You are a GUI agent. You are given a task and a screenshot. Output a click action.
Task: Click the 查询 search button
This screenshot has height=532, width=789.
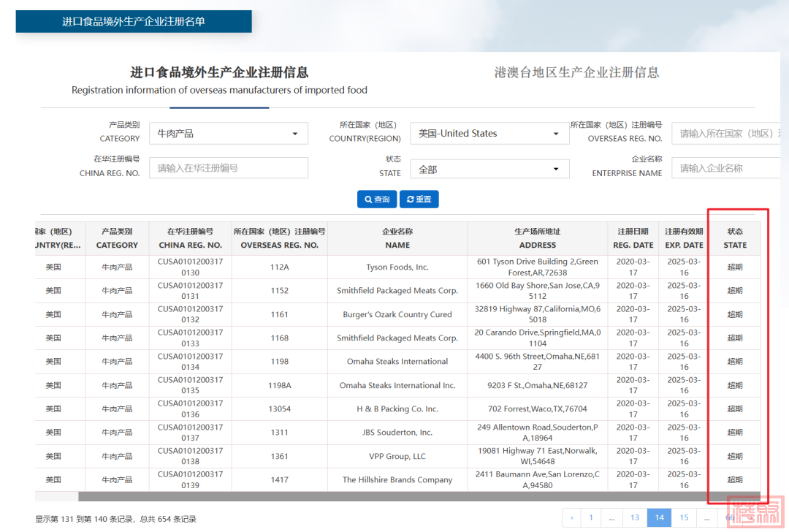(x=377, y=199)
